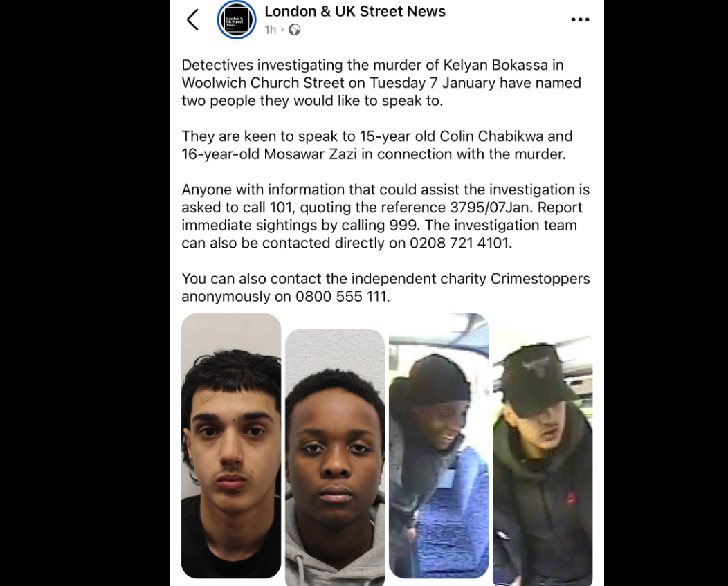The width and height of the screenshot is (728, 586).
Task: Click the 1h post timestamp
Action: coord(270,30)
